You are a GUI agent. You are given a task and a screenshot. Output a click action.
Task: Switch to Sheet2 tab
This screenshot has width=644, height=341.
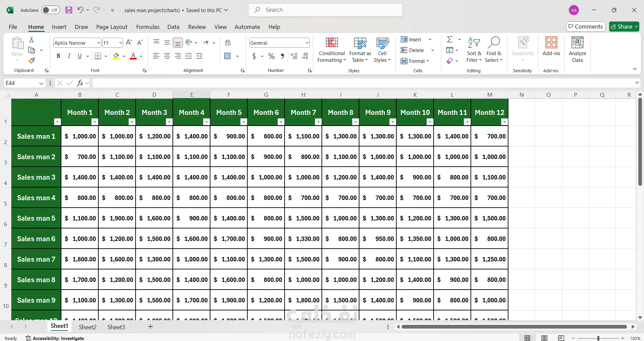click(88, 327)
